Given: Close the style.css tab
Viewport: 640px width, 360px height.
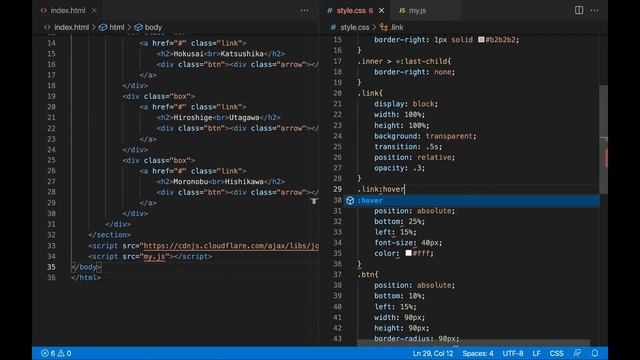Looking at the screenshot, I should [x=381, y=11].
